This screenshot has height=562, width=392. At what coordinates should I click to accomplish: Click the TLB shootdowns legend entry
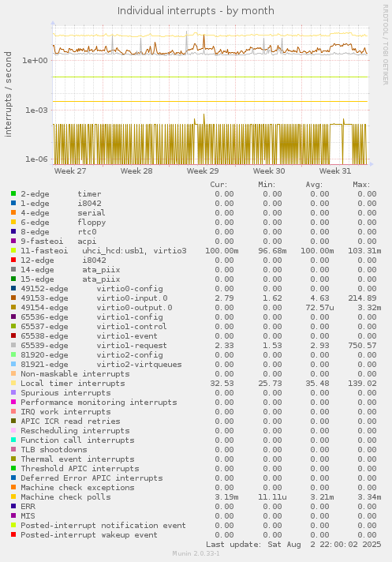coord(54,449)
